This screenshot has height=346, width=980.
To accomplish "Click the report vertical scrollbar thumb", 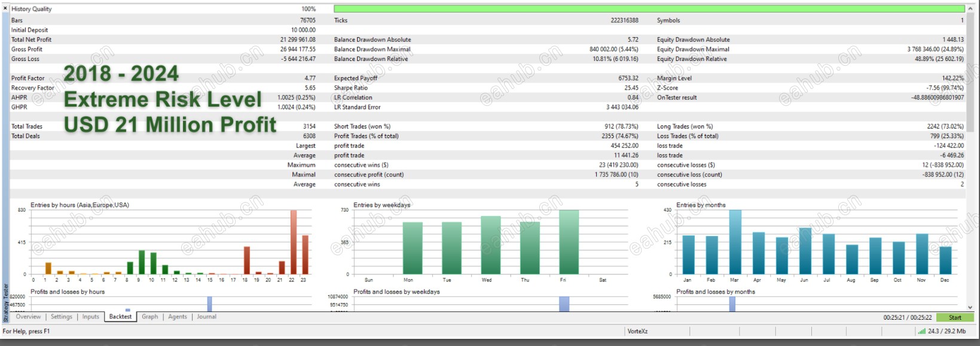I will coord(970,72).
